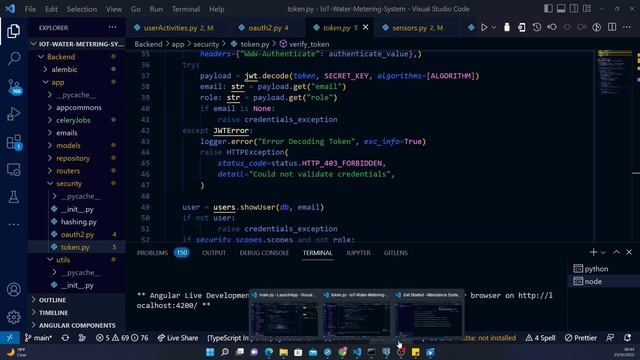640x360 pixels.
Task: Collapse the security folder
Action: [x=69, y=184]
